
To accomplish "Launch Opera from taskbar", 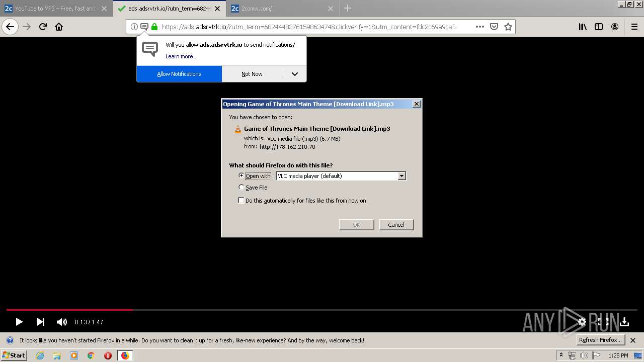I will (108, 355).
